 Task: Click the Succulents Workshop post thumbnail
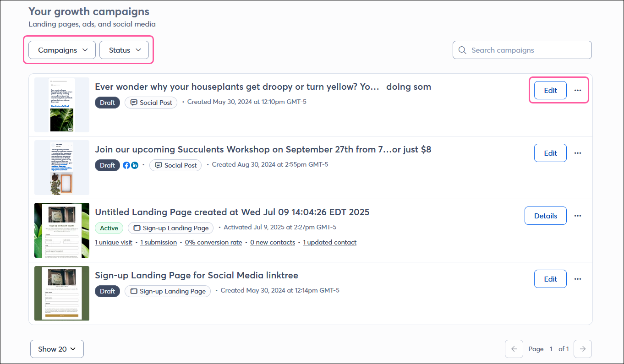tap(61, 168)
